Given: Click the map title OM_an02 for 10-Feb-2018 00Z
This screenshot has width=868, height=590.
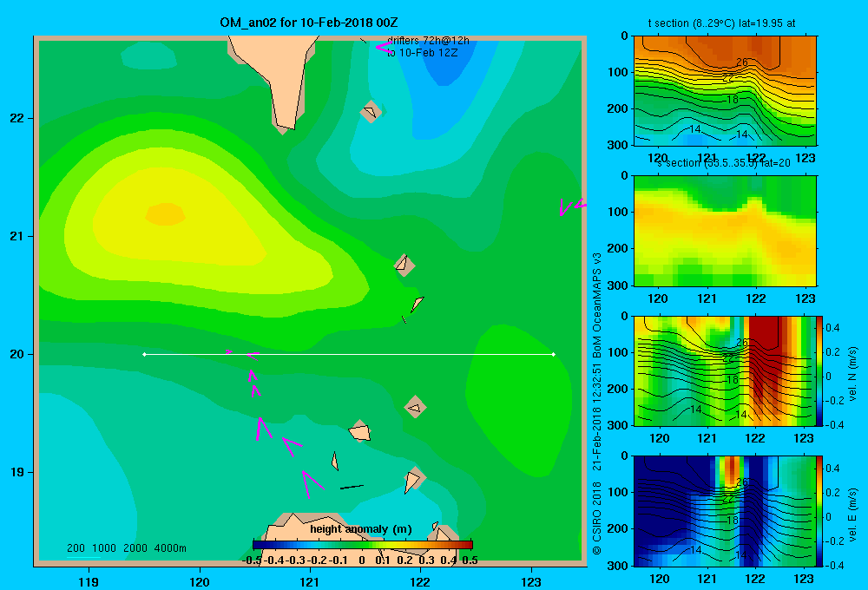Looking at the screenshot, I should [309, 23].
